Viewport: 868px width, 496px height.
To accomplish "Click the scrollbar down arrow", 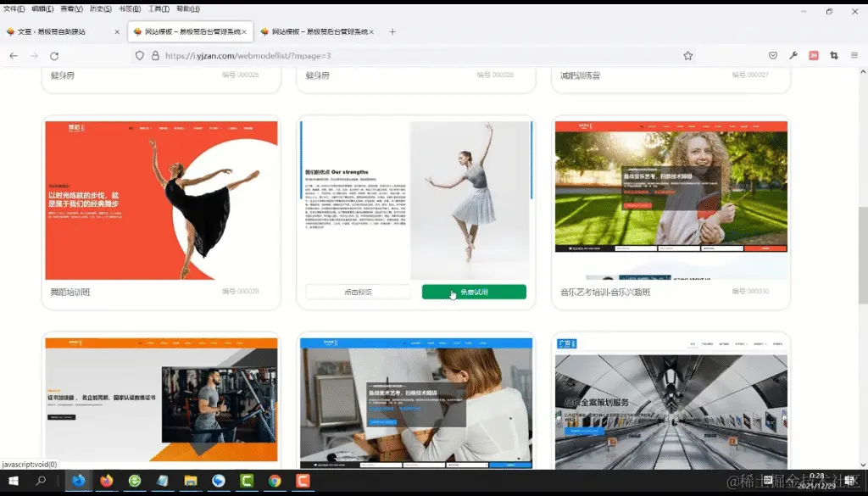I will click(x=862, y=465).
